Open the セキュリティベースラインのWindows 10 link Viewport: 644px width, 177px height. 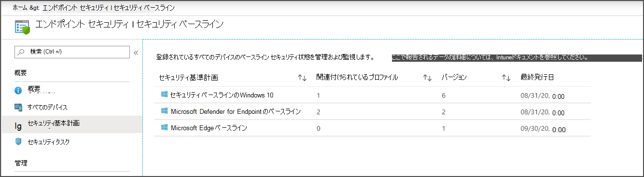click(x=222, y=95)
